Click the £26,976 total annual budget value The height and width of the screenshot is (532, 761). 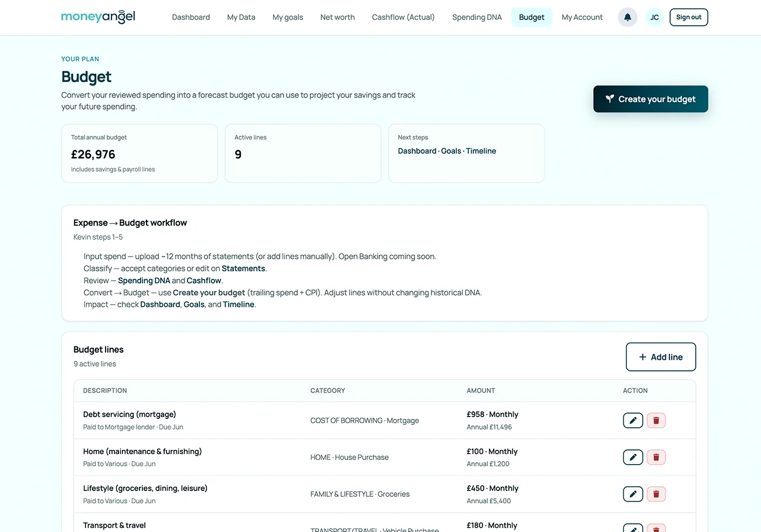pyautogui.click(x=93, y=155)
